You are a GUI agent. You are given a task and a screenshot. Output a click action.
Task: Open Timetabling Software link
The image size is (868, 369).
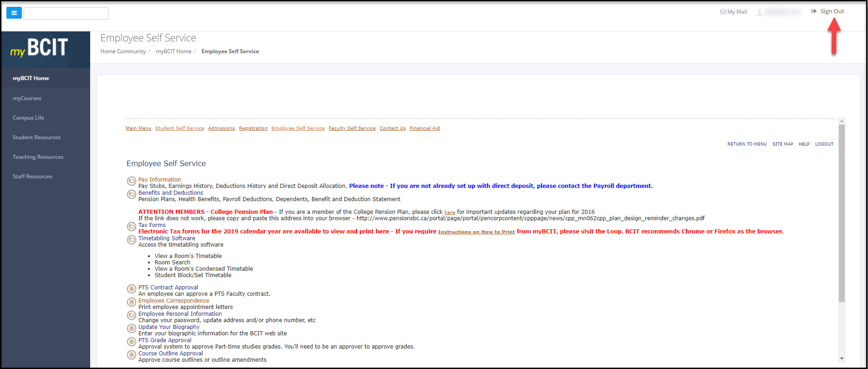click(x=167, y=238)
